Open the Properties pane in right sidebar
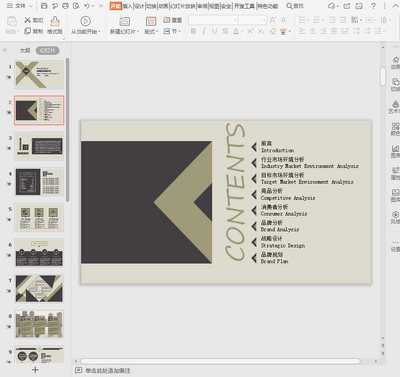Screen dimensions: 400x377 [395, 173]
